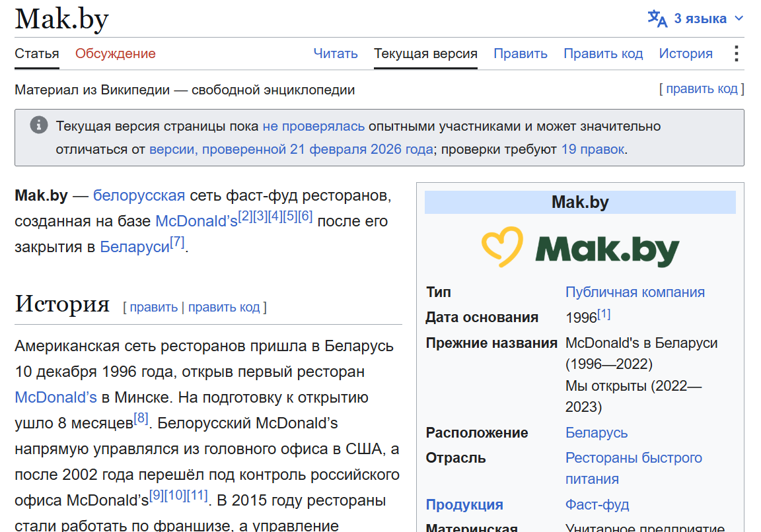Click 'Отрасль' infobox label
Viewport: 761px width, 532px height.
pyautogui.click(x=456, y=458)
